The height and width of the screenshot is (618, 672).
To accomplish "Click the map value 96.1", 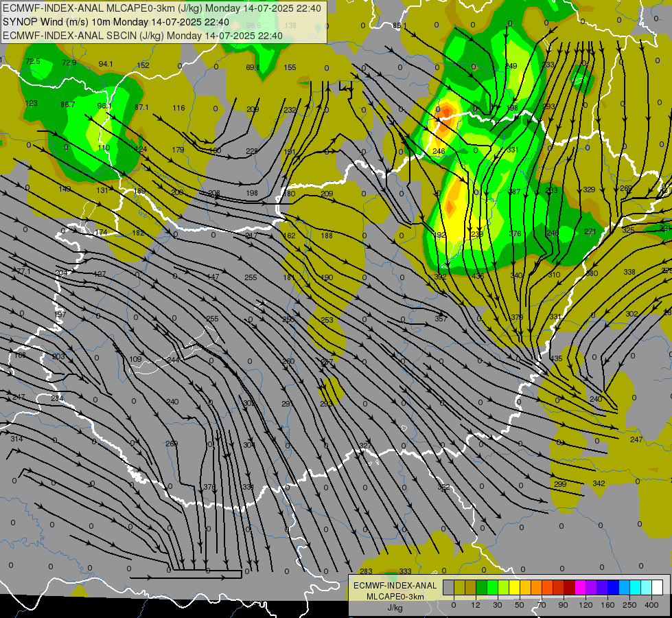I will (104, 106).
